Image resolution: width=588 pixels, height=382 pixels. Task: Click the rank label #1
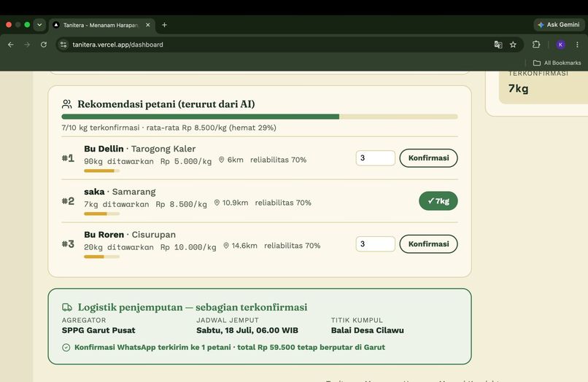click(x=68, y=158)
